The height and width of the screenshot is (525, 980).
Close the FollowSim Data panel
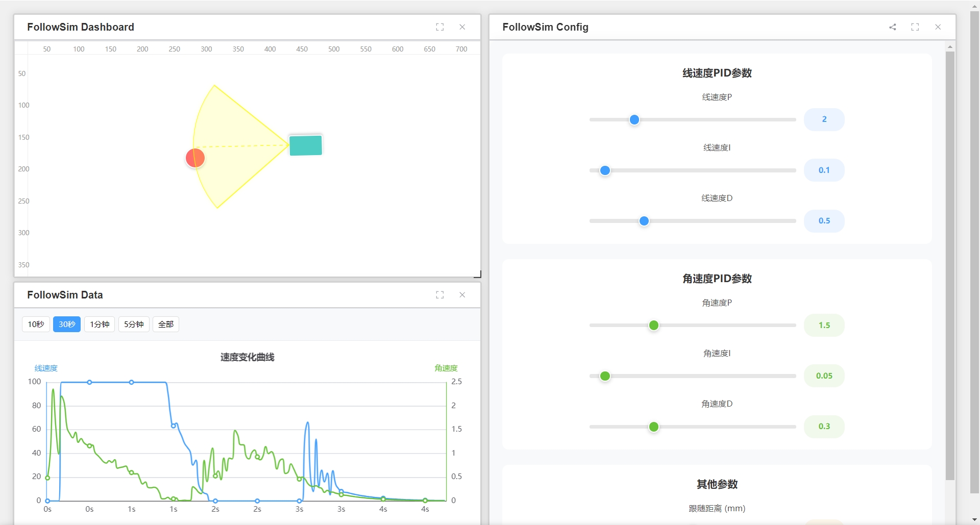[x=462, y=295]
